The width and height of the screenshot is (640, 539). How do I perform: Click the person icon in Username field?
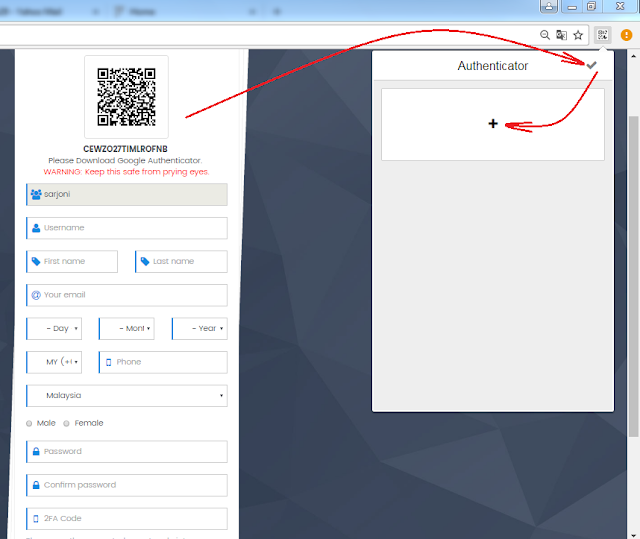pyautogui.click(x=36, y=228)
